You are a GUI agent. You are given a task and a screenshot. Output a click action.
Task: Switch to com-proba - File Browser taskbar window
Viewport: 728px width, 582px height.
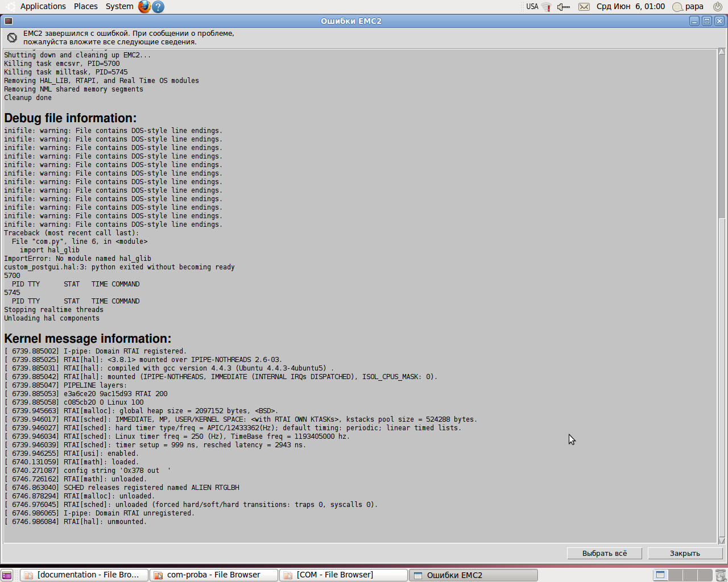tap(214, 575)
